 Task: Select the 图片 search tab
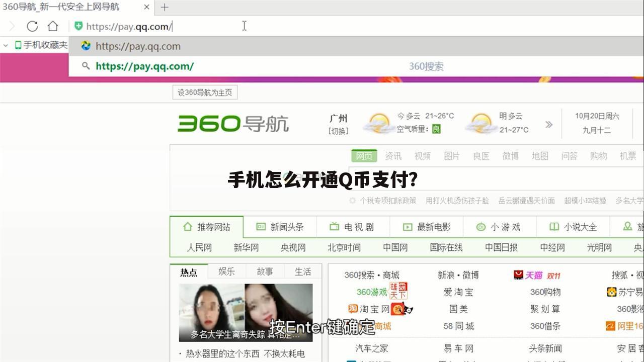tap(452, 156)
